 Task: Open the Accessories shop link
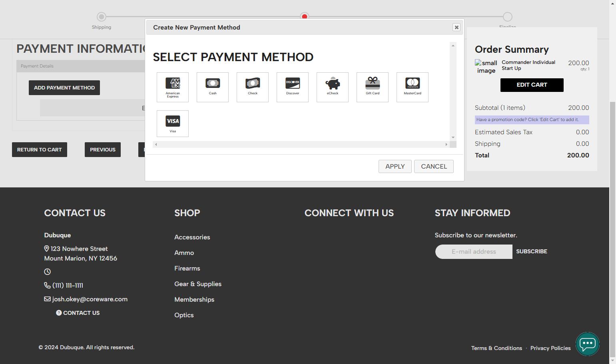[x=192, y=237]
